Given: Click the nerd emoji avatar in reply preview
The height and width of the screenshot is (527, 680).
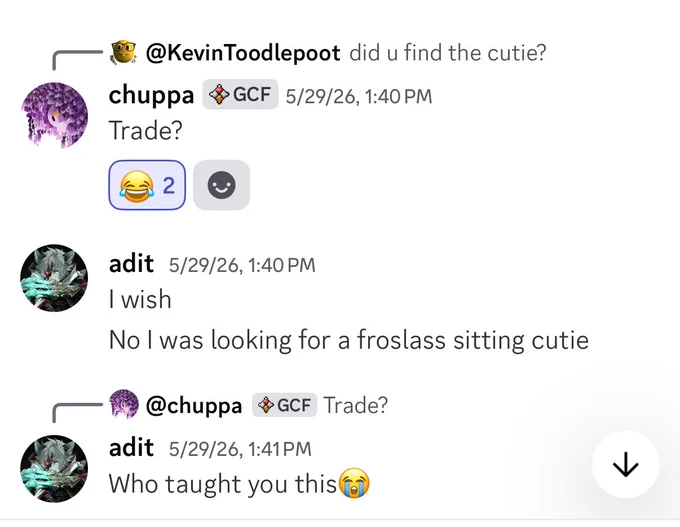Looking at the screenshot, I should (x=123, y=52).
